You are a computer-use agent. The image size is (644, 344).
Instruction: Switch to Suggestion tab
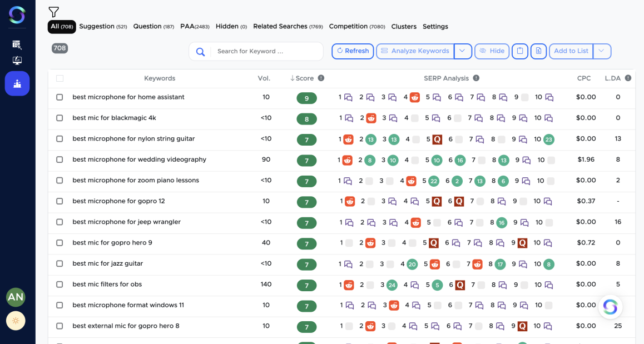(103, 26)
